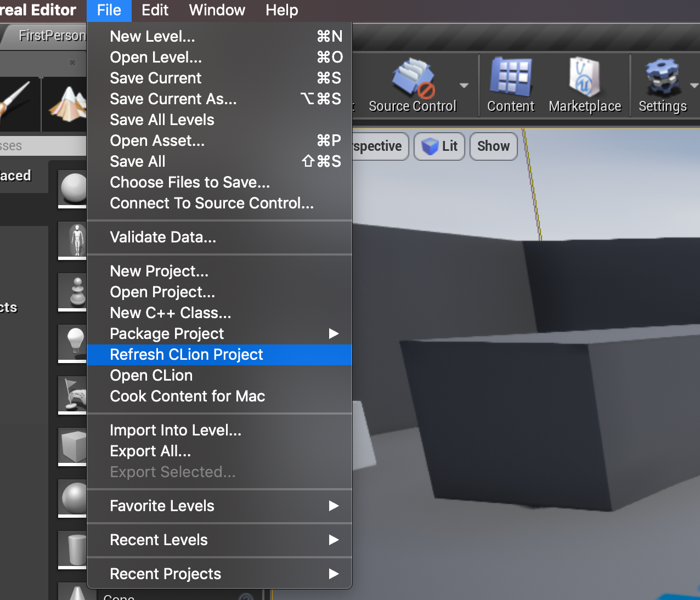Open the Settings dropdown arrow
The height and width of the screenshot is (600, 700).
point(694,86)
